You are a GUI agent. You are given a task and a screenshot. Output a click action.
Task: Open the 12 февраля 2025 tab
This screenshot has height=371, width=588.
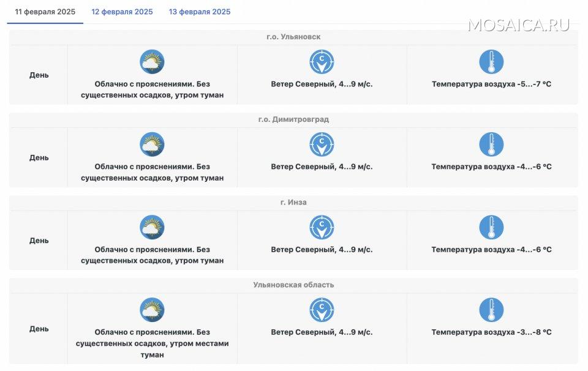122,12
